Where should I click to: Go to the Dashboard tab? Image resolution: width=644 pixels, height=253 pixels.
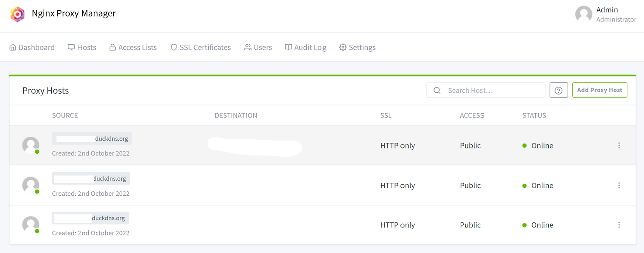pos(32,47)
